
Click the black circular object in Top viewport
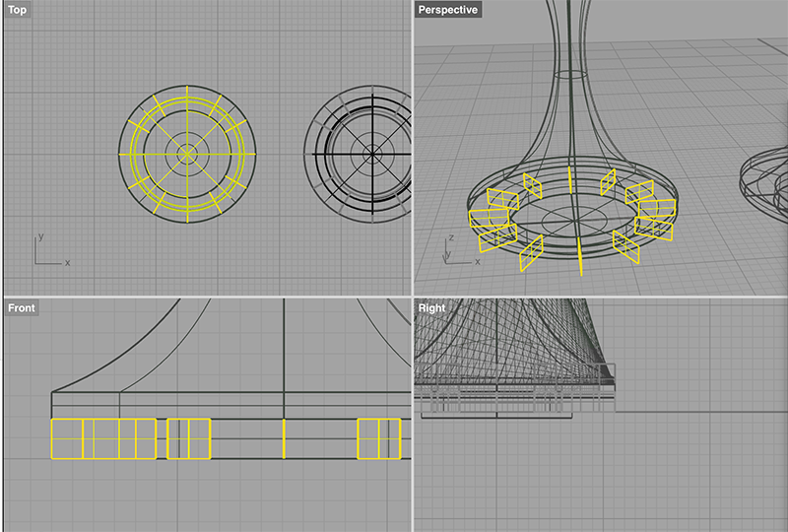pyautogui.click(x=358, y=154)
